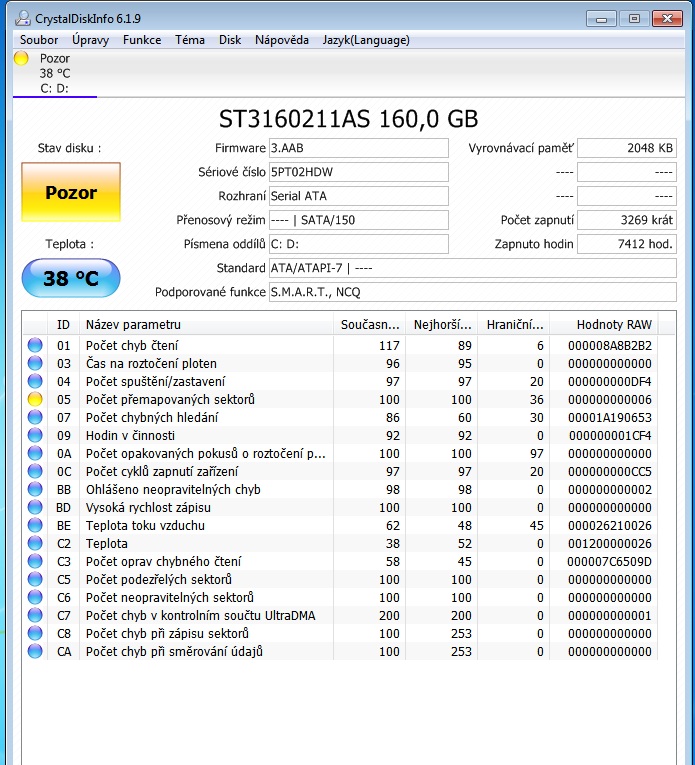
Task: Click the yellow status circle beside the disk summary
Action: coord(21,58)
